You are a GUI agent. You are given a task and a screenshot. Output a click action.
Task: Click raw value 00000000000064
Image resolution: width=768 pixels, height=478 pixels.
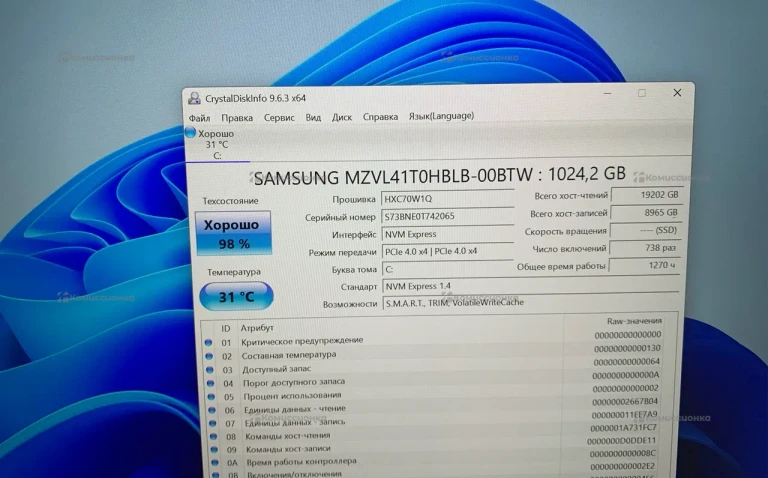coord(627,362)
